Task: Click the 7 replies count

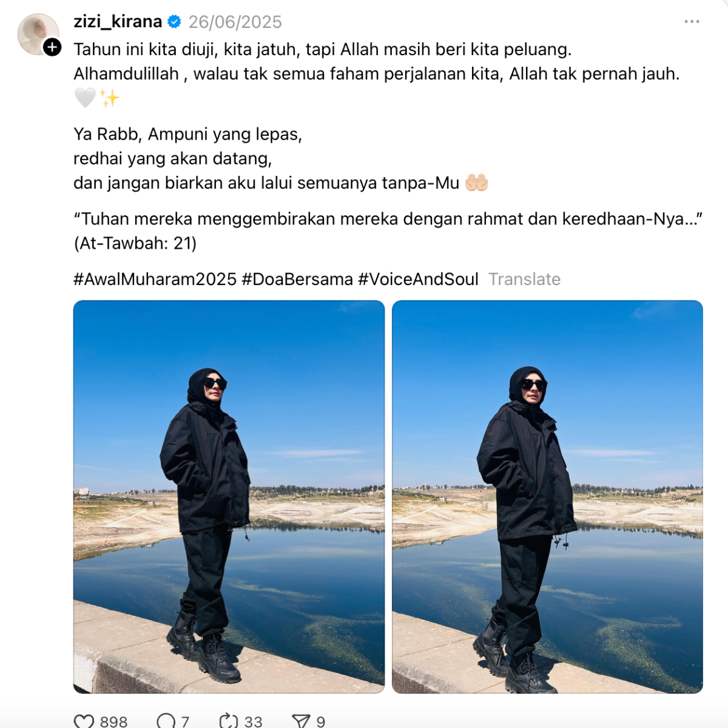Action: 185,721
